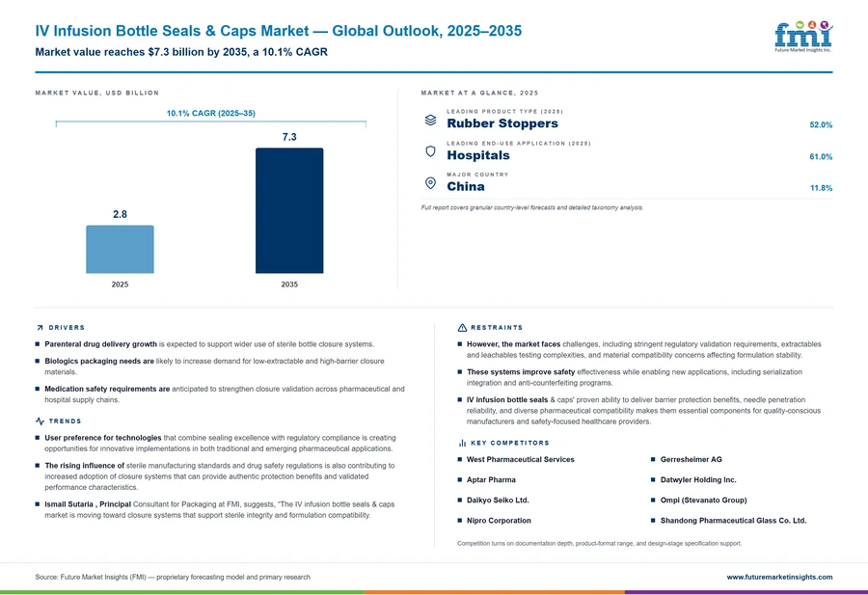The width and height of the screenshot is (868, 595).
Task: Click the pulse icon next to Trends heading
Action: [x=40, y=421]
